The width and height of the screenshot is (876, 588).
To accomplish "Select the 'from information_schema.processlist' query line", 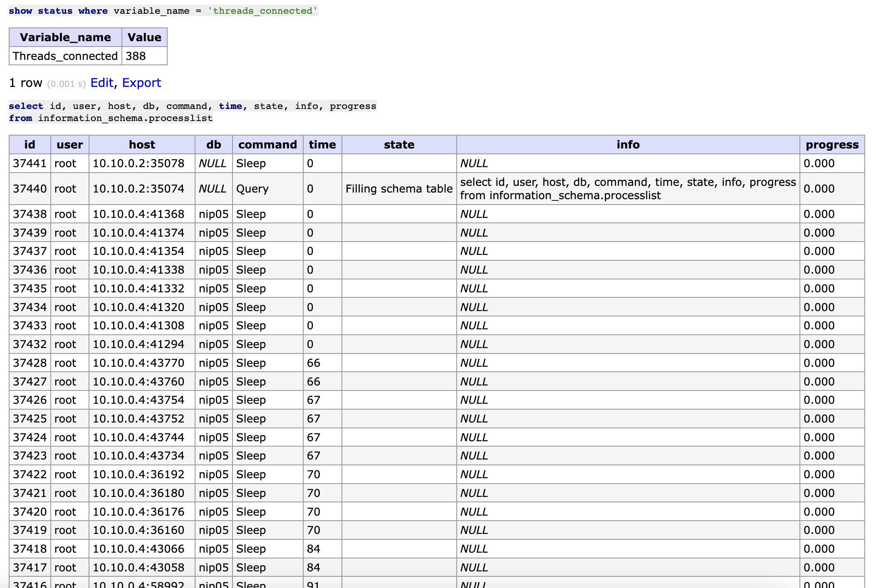I will pyautogui.click(x=111, y=118).
